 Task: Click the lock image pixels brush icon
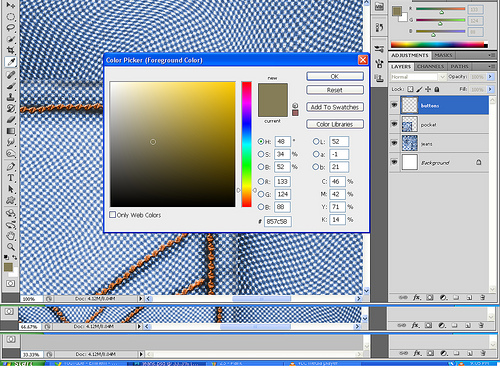[x=419, y=89]
